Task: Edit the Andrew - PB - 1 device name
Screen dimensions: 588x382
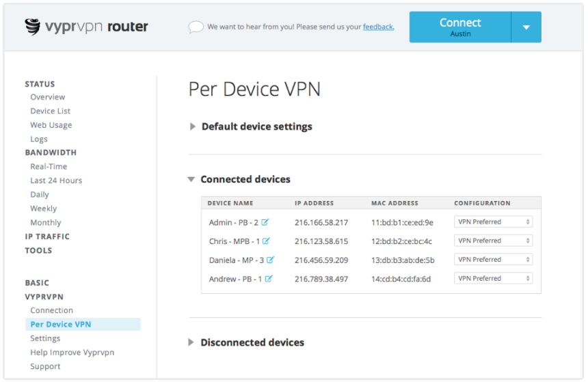Action: [x=269, y=279]
